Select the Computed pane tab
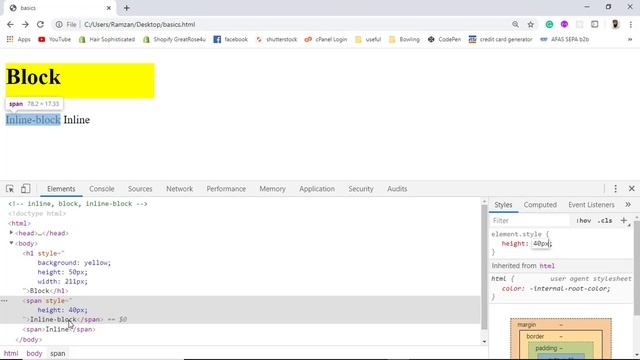Viewport: 640px width, 360px height. click(540, 204)
